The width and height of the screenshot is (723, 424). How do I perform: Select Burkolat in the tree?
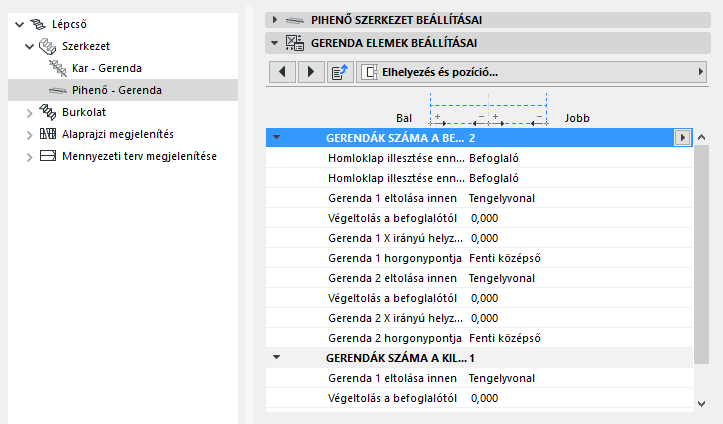(84, 112)
